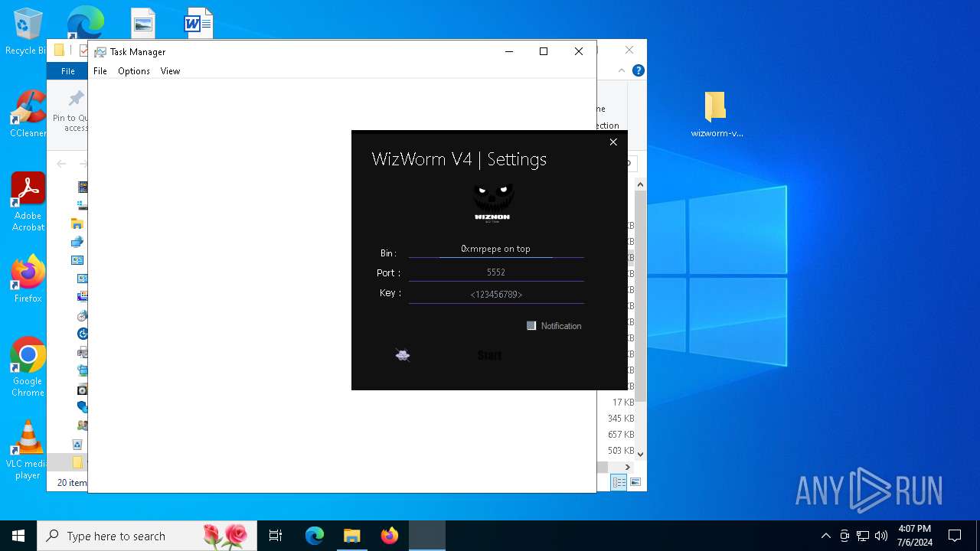The width and height of the screenshot is (980, 551).
Task: Select the Adobe Acrobat desktop shortcut
Action: (x=28, y=202)
